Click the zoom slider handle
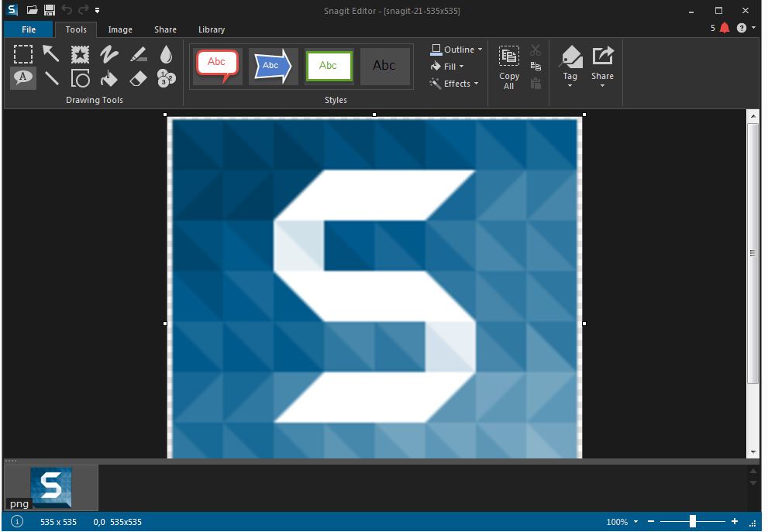 tap(693, 522)
